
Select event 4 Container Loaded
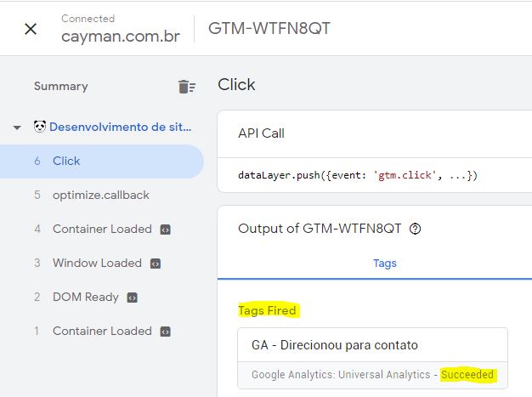pos(101,229)
